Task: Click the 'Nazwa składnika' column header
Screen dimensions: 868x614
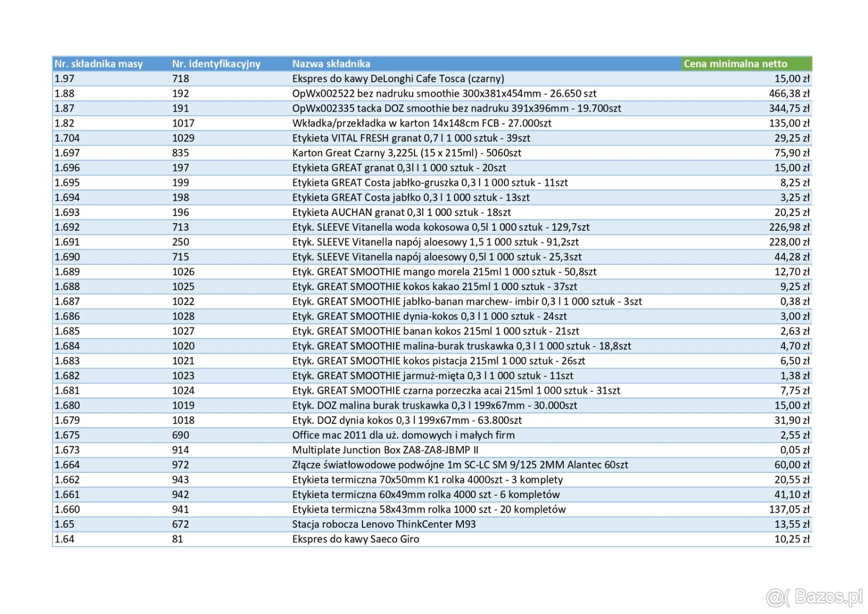Action: click(x=331, y=64)
